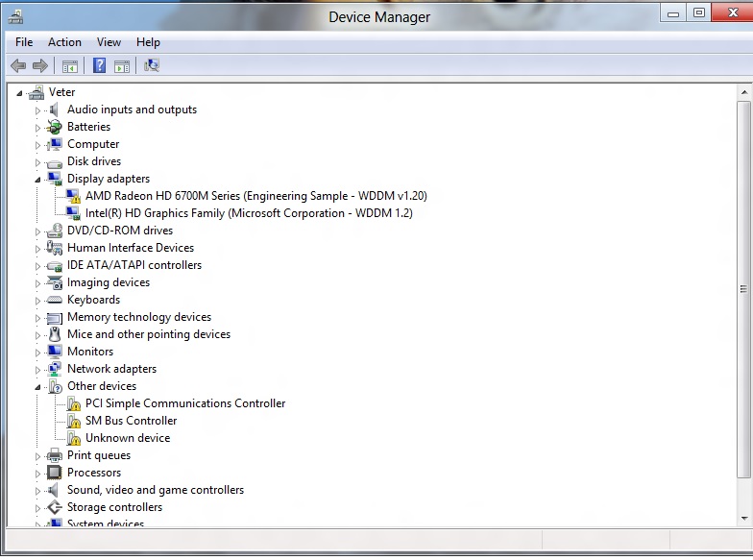Click the Keyboards label
The image size is (753, 560).
94,300
